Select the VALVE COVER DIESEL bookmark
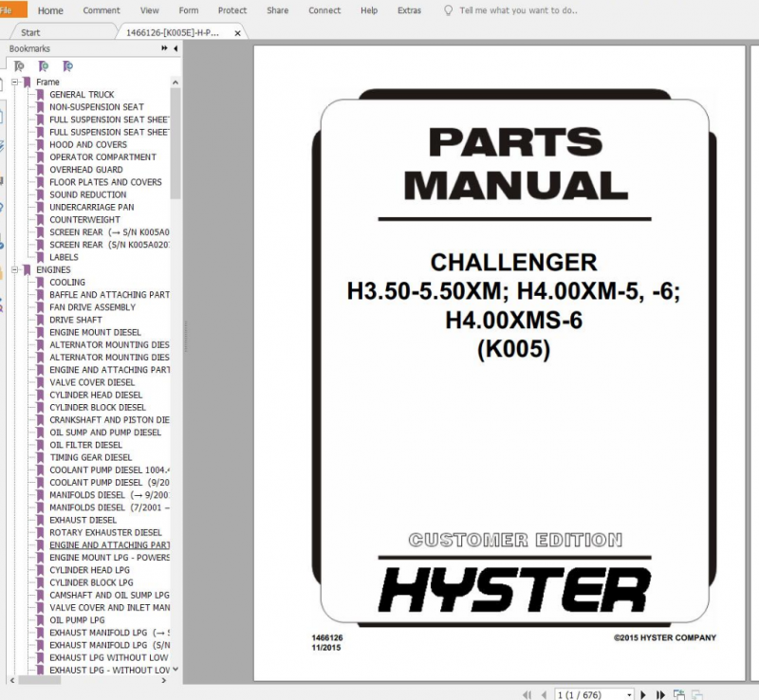Screen dimensions: 759x700 (x=92, y=382)
